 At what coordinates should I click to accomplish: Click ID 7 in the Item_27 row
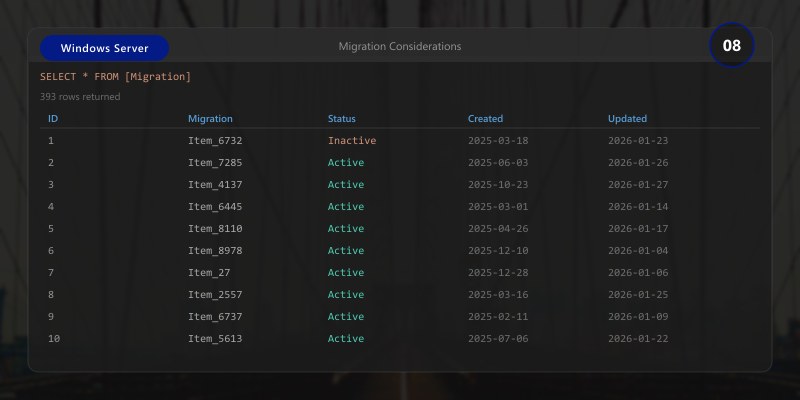coord(51,272)
